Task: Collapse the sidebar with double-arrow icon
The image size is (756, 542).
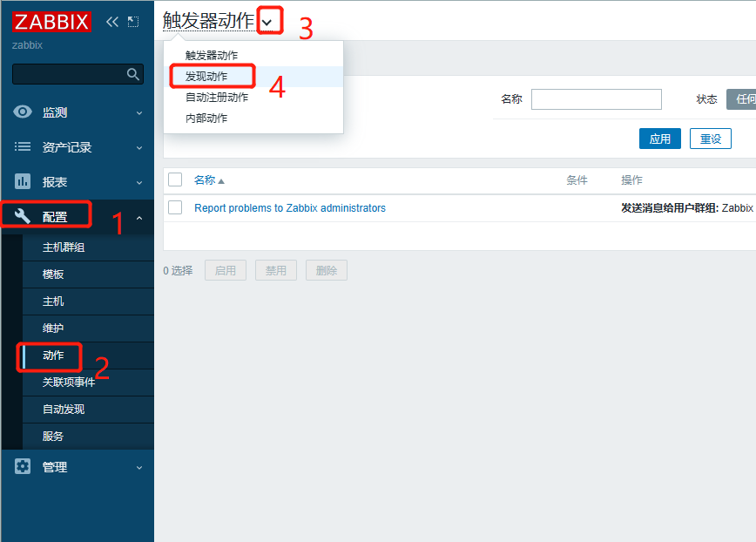Action: pos(111,22)
